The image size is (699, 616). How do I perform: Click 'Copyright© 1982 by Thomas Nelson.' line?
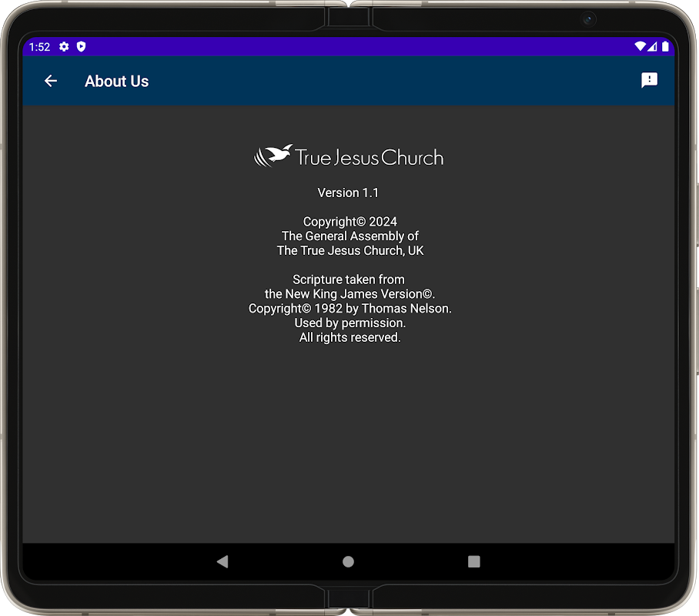pyautogui.click(x=350, y=309)
